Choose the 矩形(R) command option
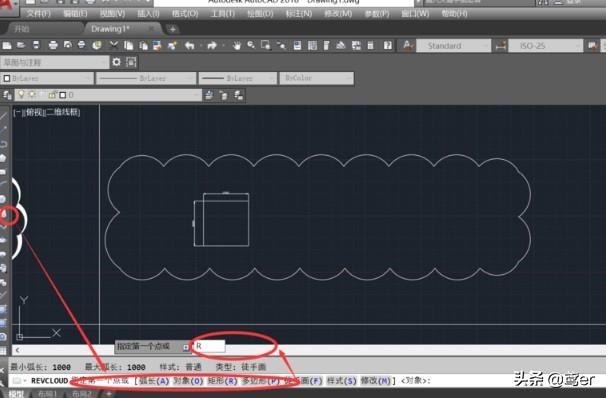This screenshot has height=398, width=606. pos(222,381)
